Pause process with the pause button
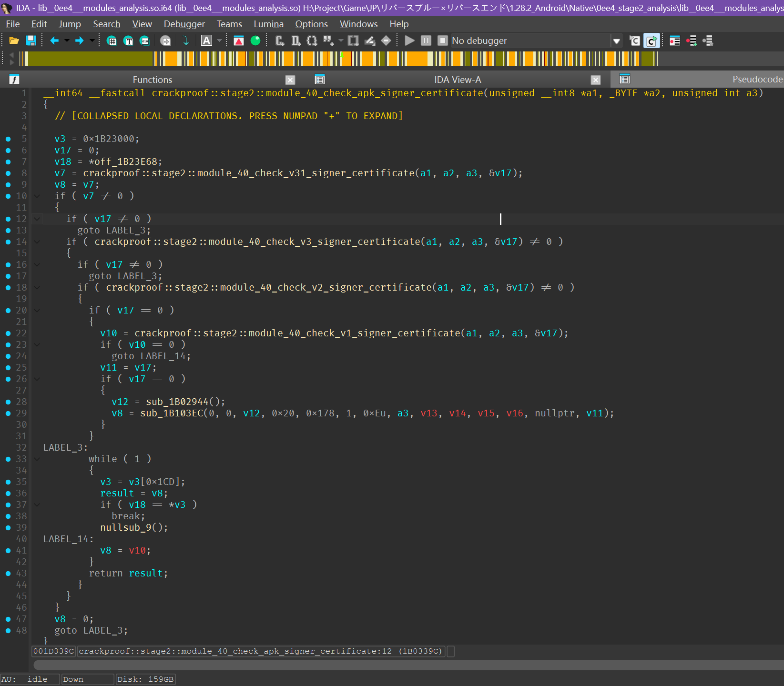Viewport: 784px width, 686px height. pyautogui.click(x=426, y=41)
